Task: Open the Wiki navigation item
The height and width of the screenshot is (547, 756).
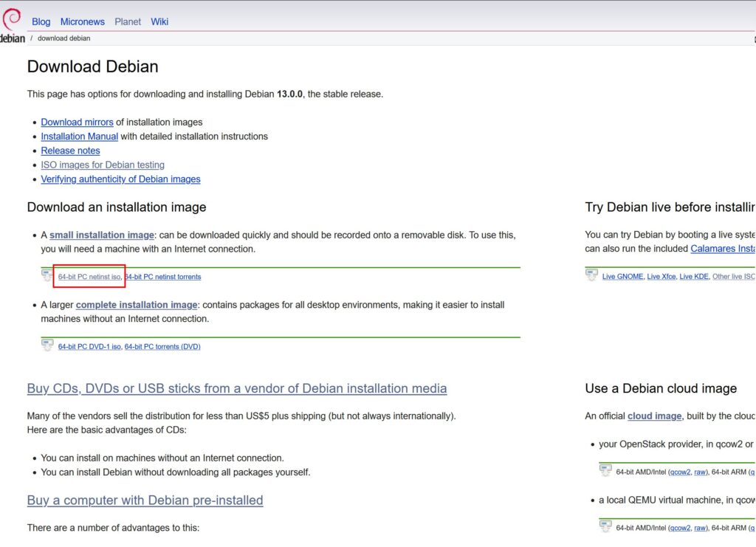Action: (x=159, y=21)
